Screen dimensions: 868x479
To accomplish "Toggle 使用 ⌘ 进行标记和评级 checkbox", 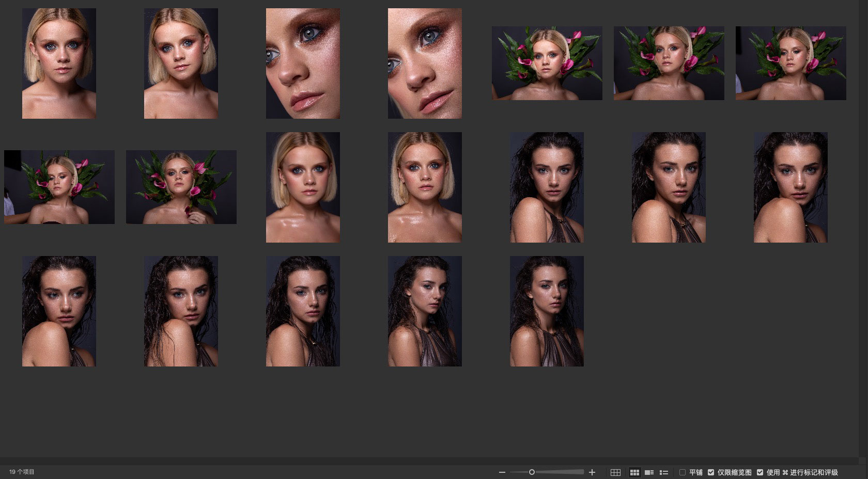I will [760, 472].
